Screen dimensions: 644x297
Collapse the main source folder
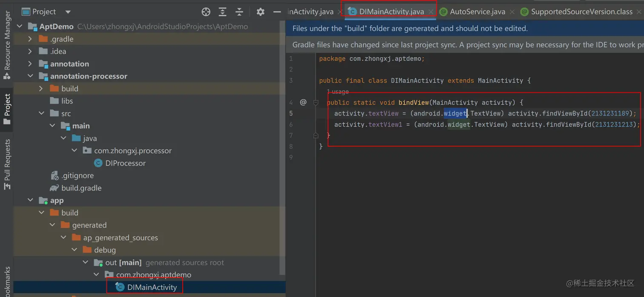tap(52, 126)
